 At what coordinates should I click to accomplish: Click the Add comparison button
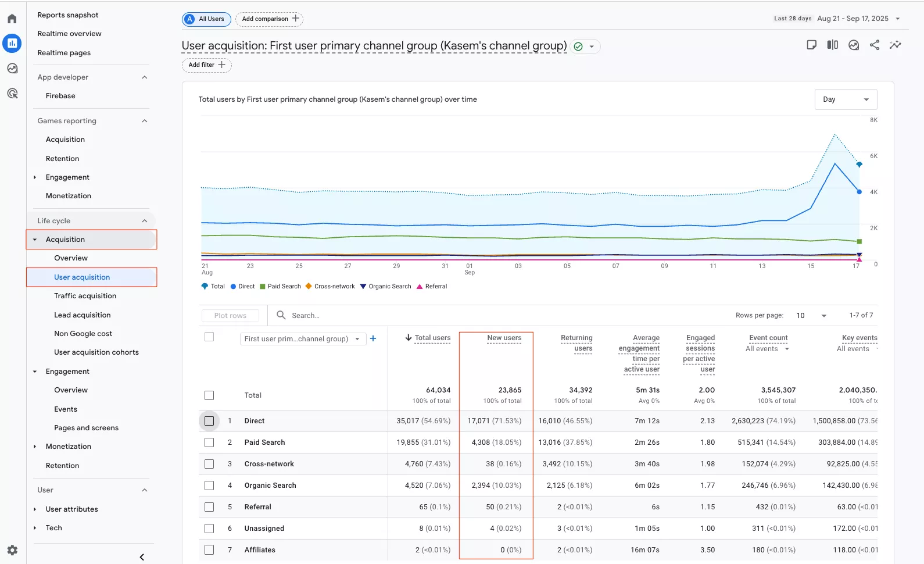[x=269, y=19]
